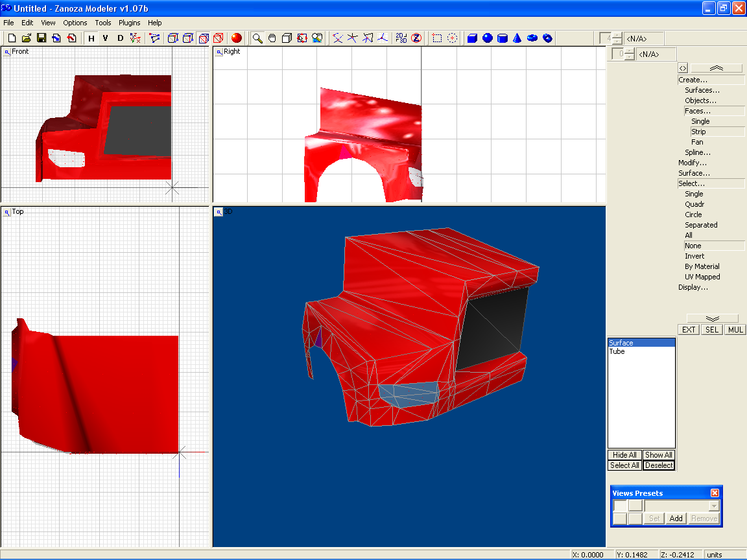The image size is (747, 560).
Task: Expand the Display... command group
Action: 693,287
